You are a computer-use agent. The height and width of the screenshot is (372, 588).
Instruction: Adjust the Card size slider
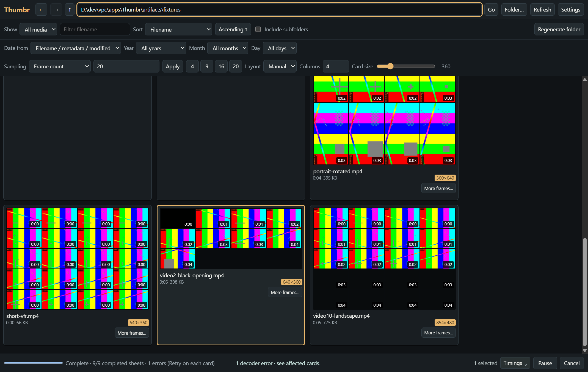[x=406, y=66]
